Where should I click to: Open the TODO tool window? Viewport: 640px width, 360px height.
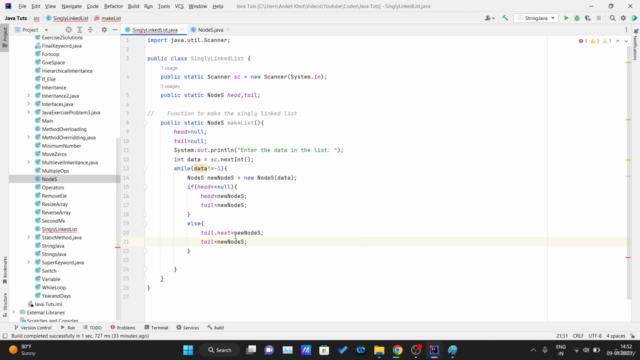[92, 328]
